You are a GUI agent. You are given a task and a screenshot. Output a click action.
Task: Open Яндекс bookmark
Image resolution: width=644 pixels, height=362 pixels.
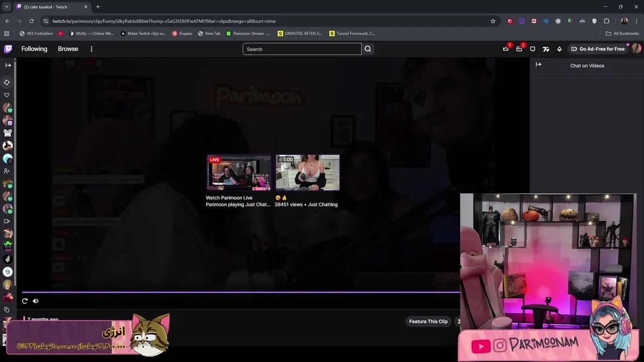click(182, 34)
